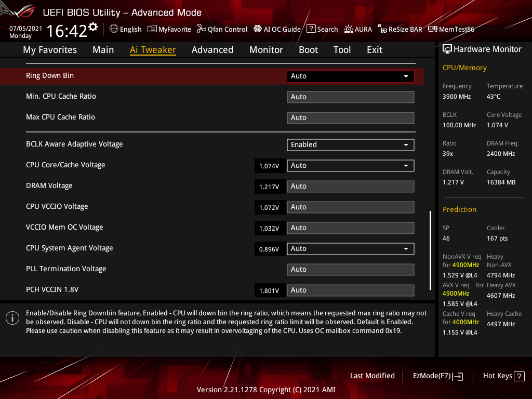Select BCLK Aware Adaptive Voltage label

point(74,144)
